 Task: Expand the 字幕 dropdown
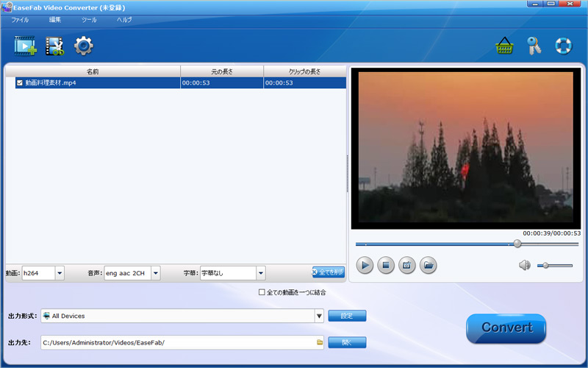261,273
